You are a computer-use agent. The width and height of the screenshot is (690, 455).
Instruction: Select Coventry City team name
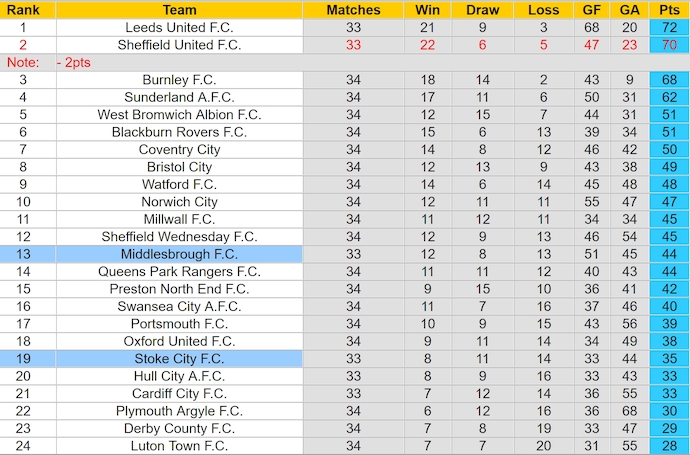179,150
